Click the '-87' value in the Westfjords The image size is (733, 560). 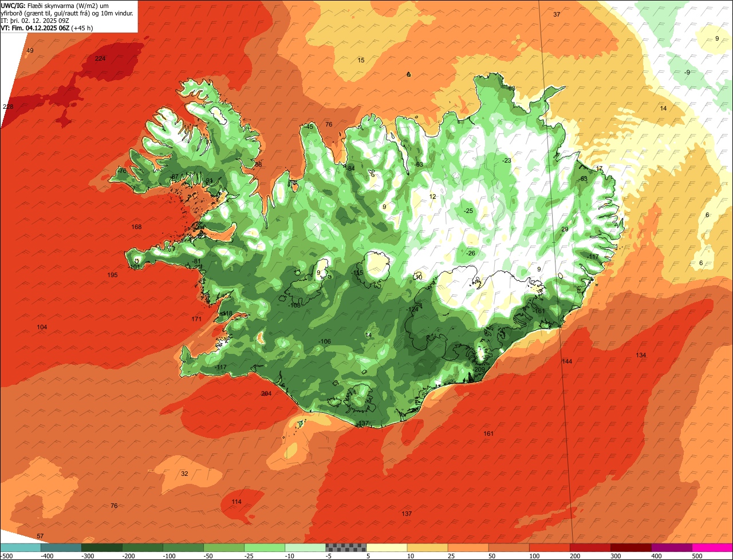tap(174, 176)
